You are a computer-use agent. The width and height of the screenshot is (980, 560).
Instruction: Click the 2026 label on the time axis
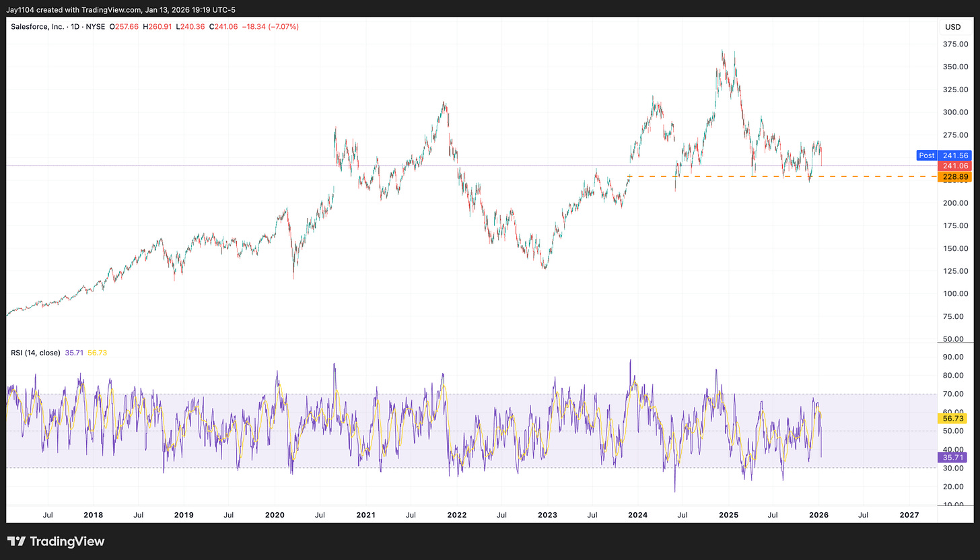point(819,515)
